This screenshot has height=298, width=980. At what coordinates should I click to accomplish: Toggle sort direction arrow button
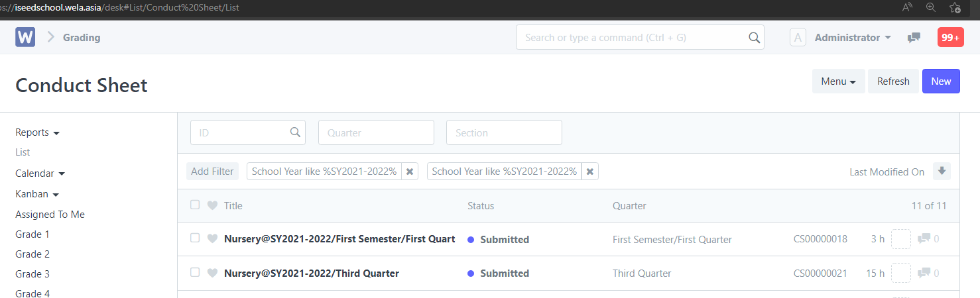[942, 172]
